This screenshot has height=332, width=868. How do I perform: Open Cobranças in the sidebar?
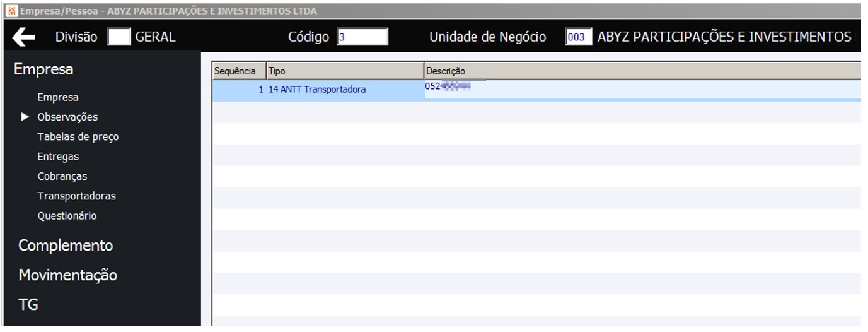click(x=62, y=176)
